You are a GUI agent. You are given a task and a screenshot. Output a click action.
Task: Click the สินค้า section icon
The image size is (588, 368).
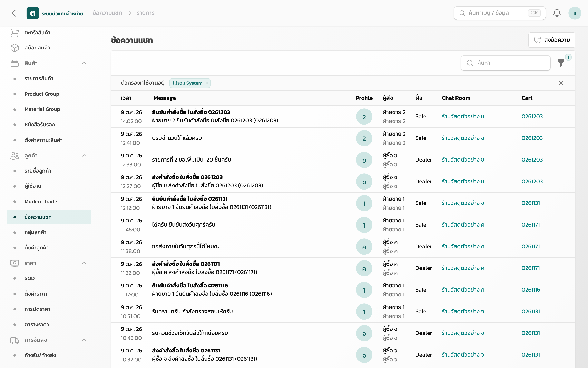pos(14,63)
